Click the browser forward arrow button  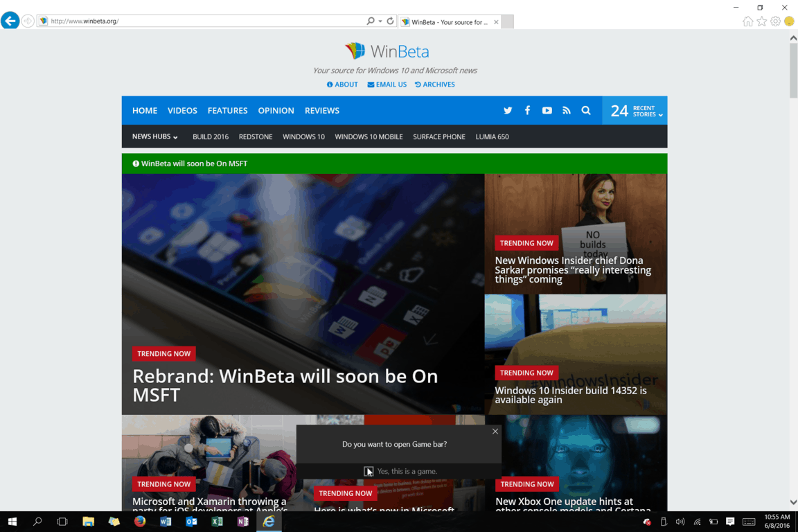[x=28, y=21]
